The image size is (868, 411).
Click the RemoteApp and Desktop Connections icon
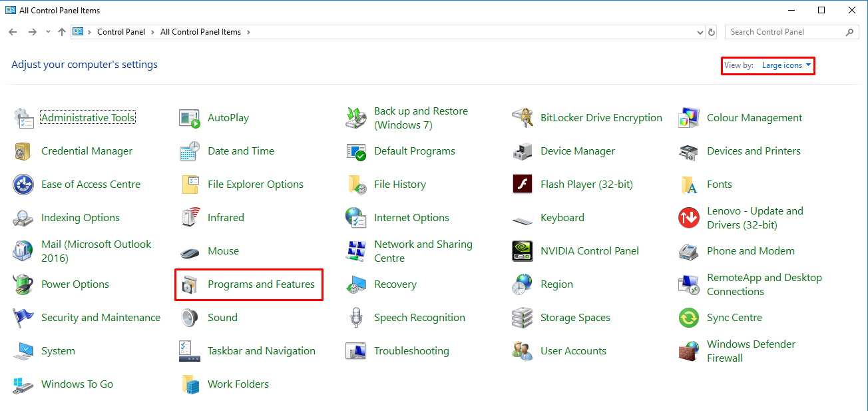(x=689, y=284)
